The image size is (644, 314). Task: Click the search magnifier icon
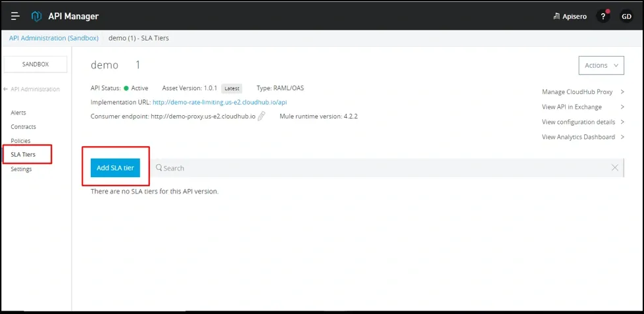[x=159, y=168]
